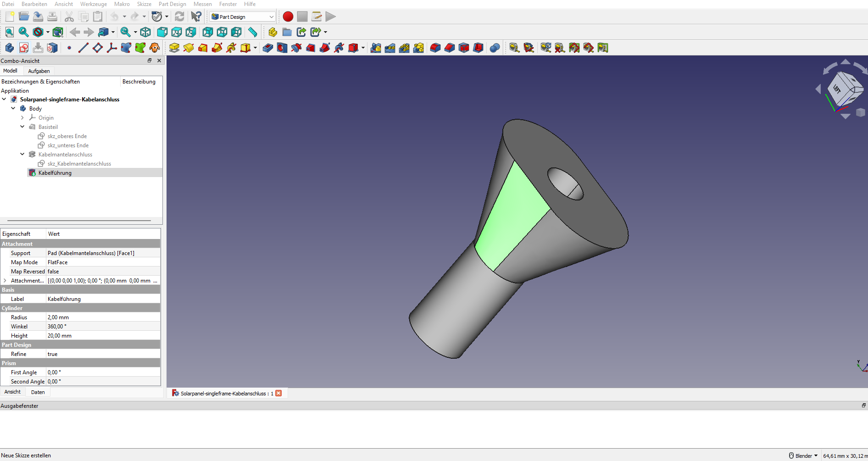The image size is (868, 461).
Task: Select the Pocket tool in toolbar
Action: [x=268, y=48]
